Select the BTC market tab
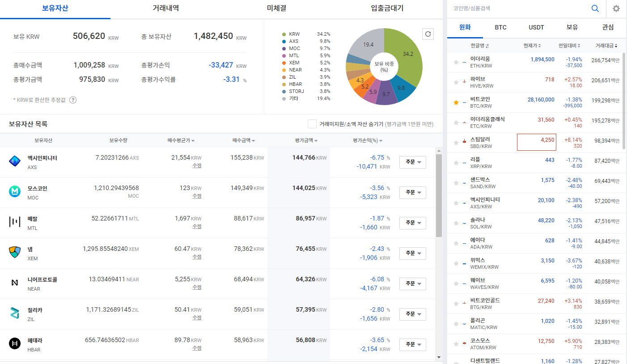Image resolution: width=627 pixels, height=364 pixels. [x=501, y=27]
